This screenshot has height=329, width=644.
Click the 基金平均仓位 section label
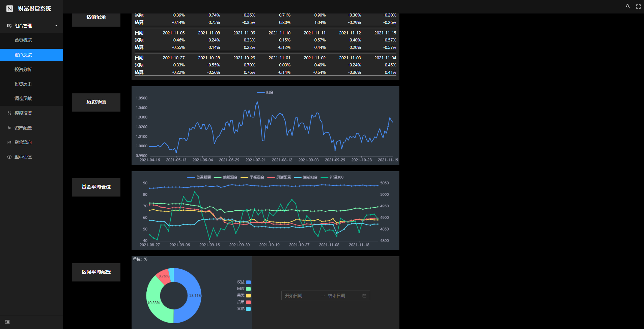[x=96, y=187]
